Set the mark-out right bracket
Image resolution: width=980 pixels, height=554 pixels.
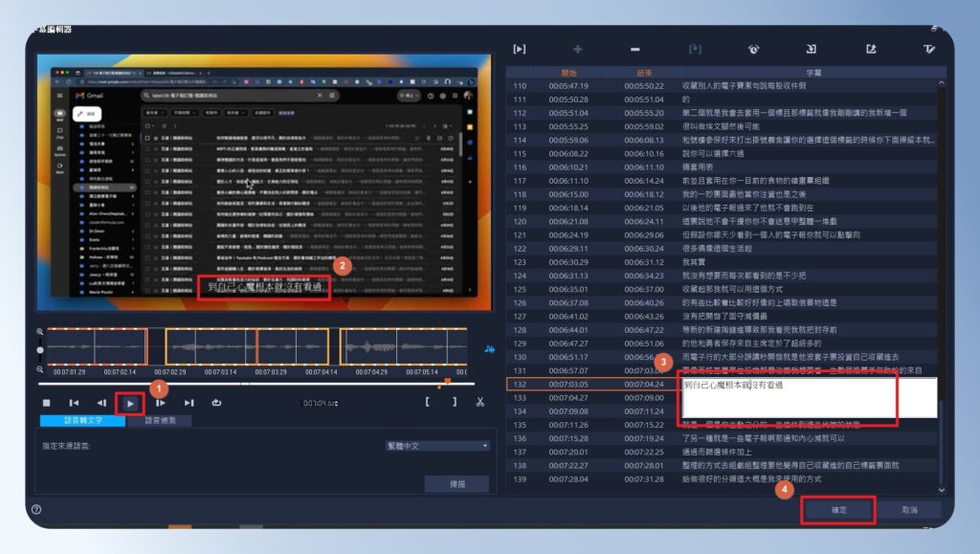coord(455,402)
